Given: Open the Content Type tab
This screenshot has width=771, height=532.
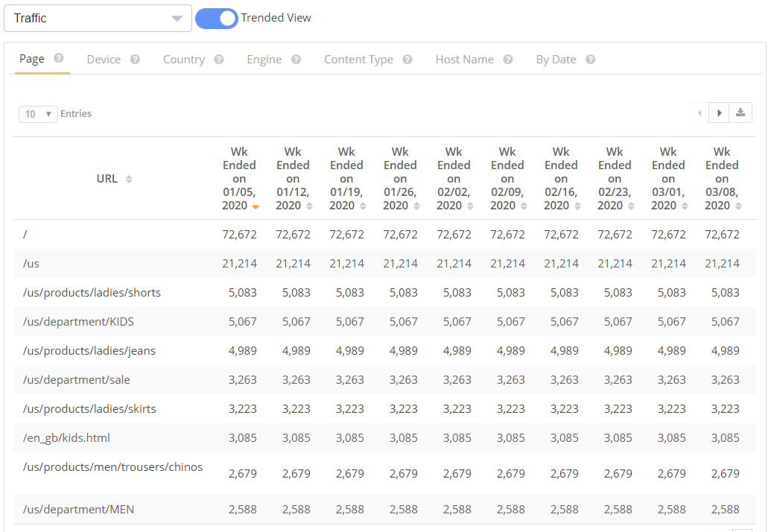Looking at the screenshot, I should click(x=358, y=60).
